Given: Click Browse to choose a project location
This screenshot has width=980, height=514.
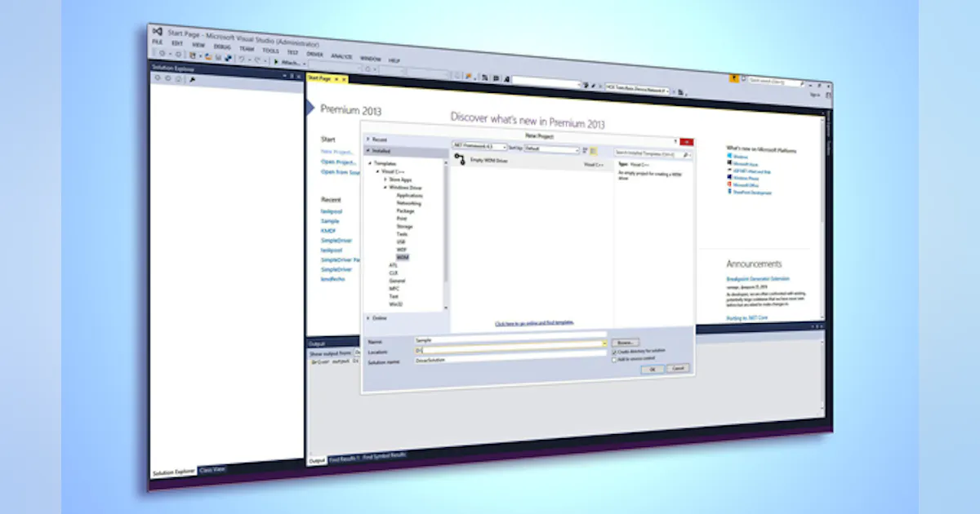Looking at the screenshot, I should coord(626,342).
